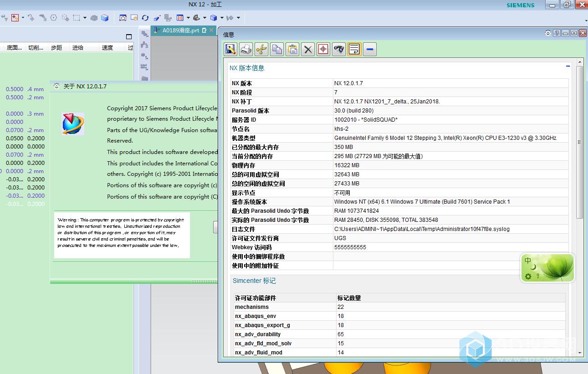The width and height of the screenshot is (588, 374).
Task: Maximize the operation navigator panel
Action: pos(129,36)
